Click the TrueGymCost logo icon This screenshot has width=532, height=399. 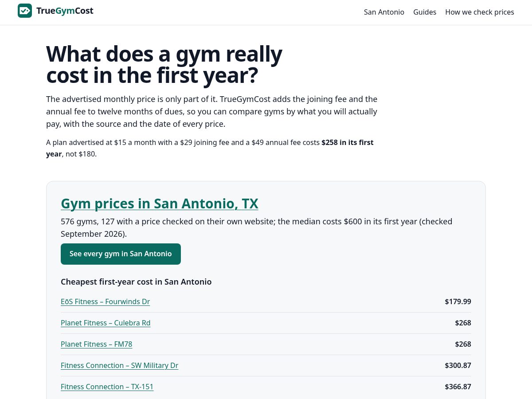point(25,11)
